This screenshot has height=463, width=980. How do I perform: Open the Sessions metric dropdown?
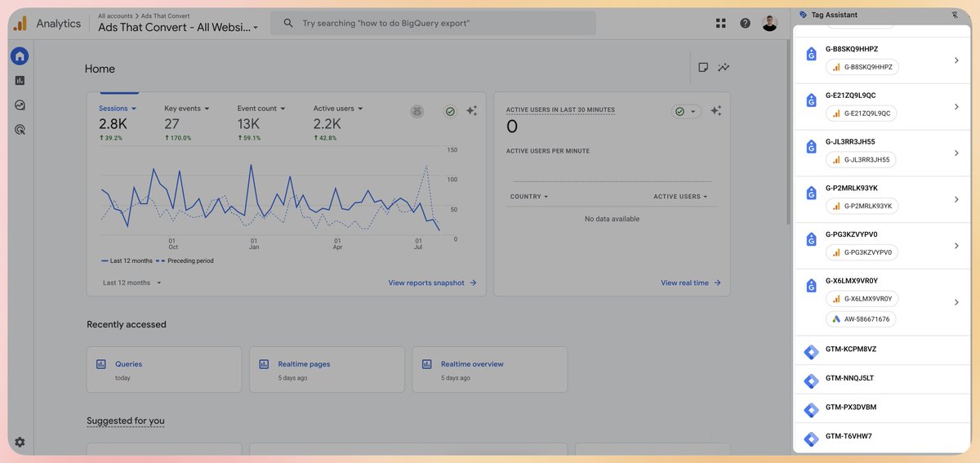(x=118, y=109)
